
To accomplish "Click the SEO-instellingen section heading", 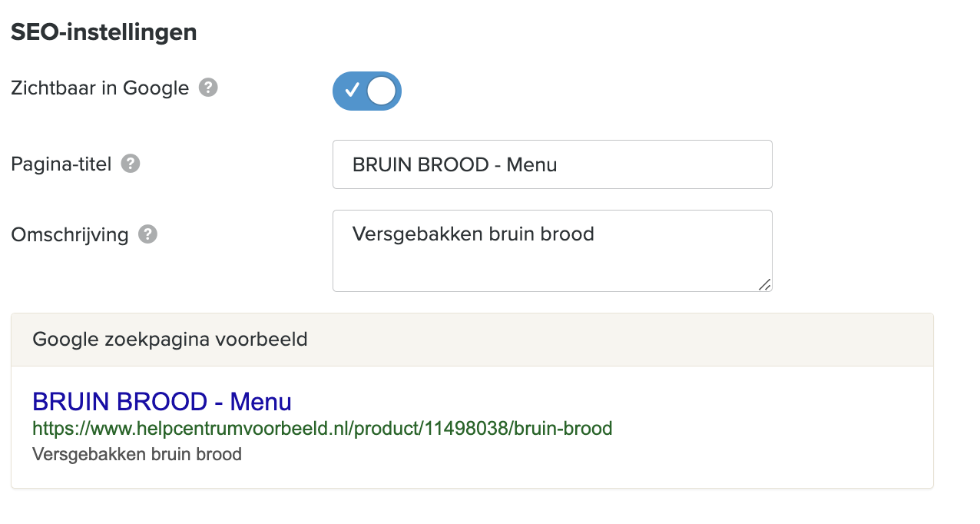I will pyautogui.click(x=104, y=32).
